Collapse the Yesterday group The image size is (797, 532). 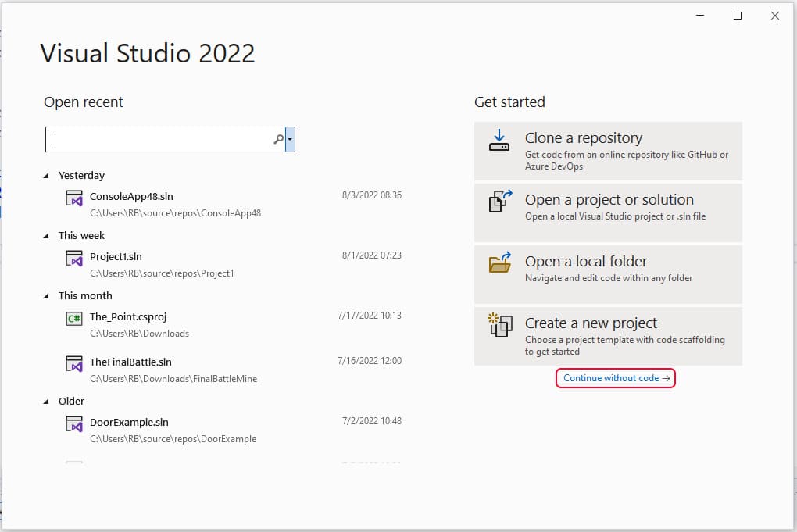pos(47,176)
